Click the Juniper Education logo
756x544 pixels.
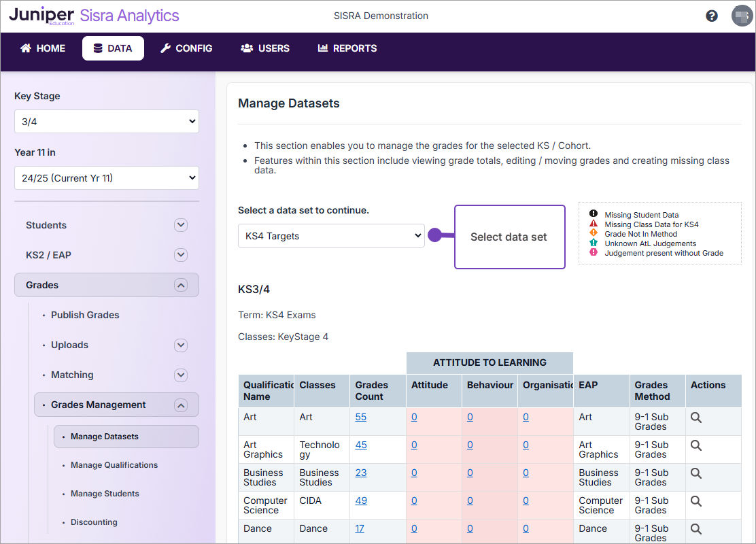click(x=44, y=15)
